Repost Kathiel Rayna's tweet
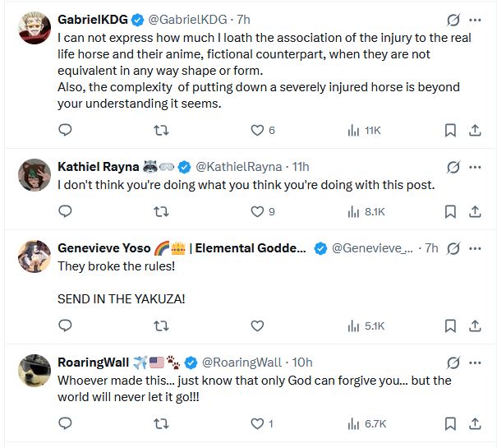The width and height of the screenshot is (497, 448). [x=162, y=211]
